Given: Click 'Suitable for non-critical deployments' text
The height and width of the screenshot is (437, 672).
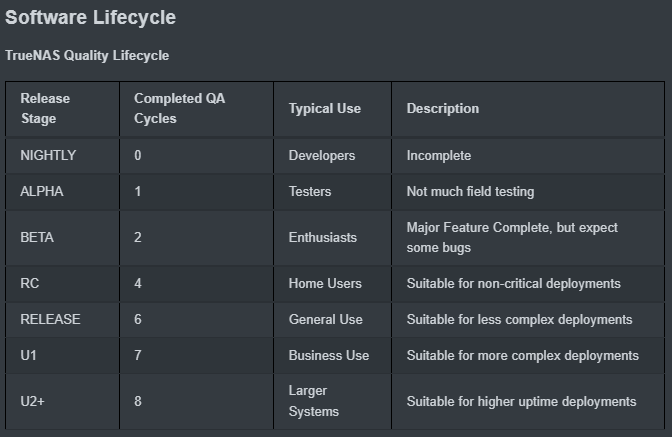Looking at the screenshot, I should coord(513,284).
